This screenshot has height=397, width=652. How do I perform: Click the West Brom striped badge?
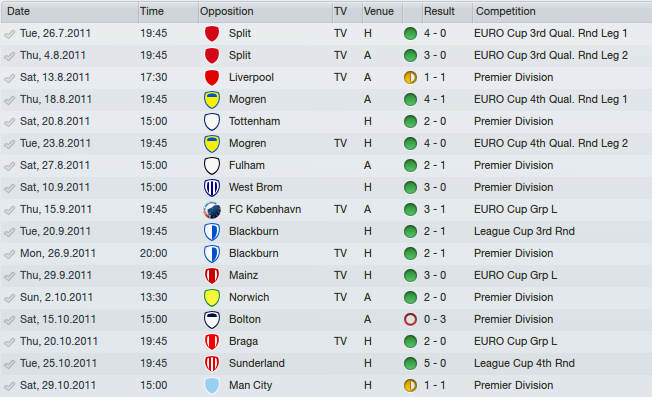(x=212, y=187)
